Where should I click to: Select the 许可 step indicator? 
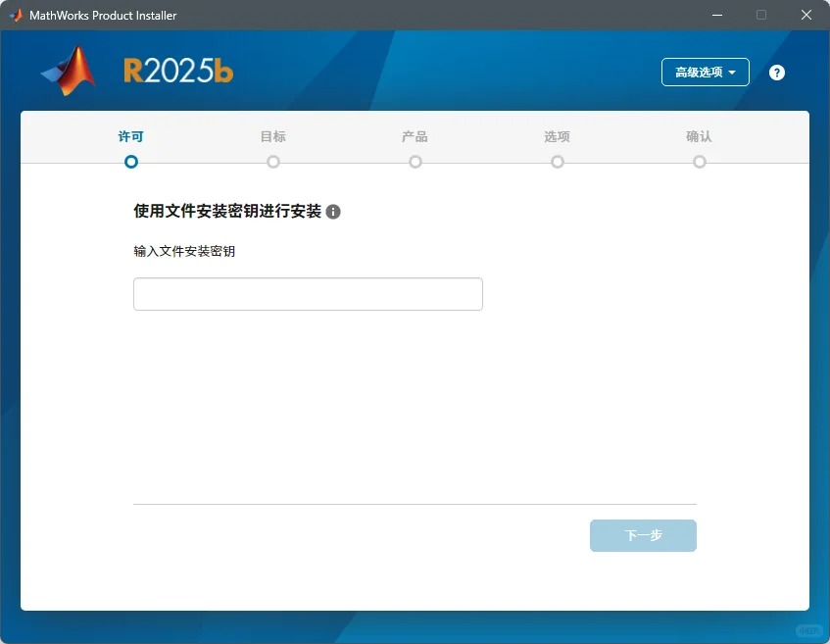(x=130, y=137)
